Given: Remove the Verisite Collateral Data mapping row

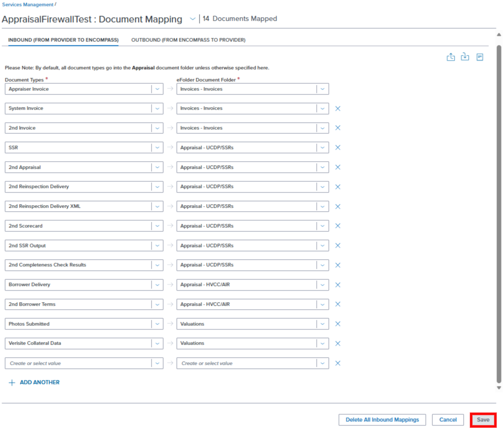Looking at the screenshot, I should coord(338,344).
